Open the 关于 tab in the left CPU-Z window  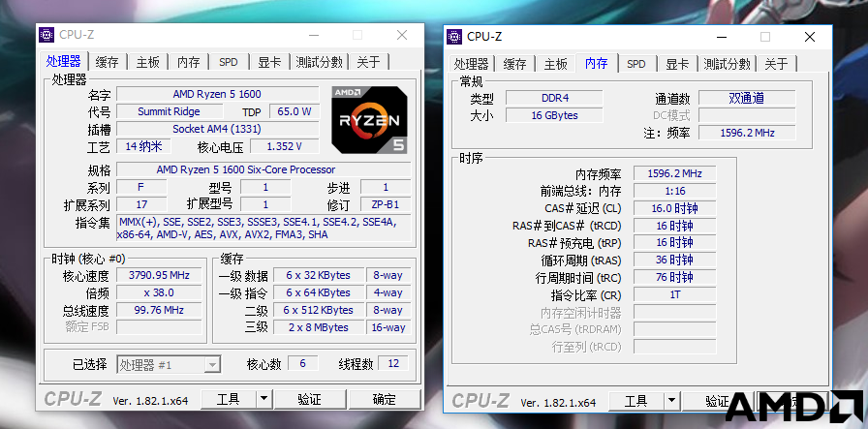tap(369, 62)
